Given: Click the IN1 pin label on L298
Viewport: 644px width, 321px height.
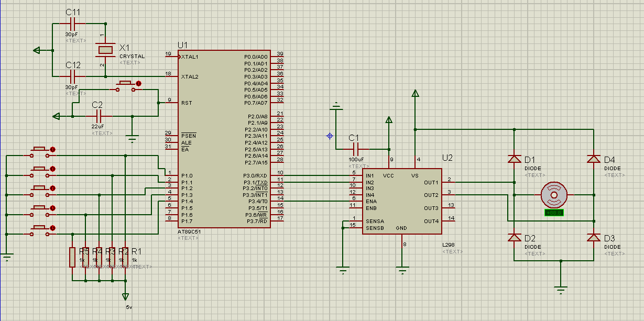Looking at the screenshot, I should coord(370,175).
